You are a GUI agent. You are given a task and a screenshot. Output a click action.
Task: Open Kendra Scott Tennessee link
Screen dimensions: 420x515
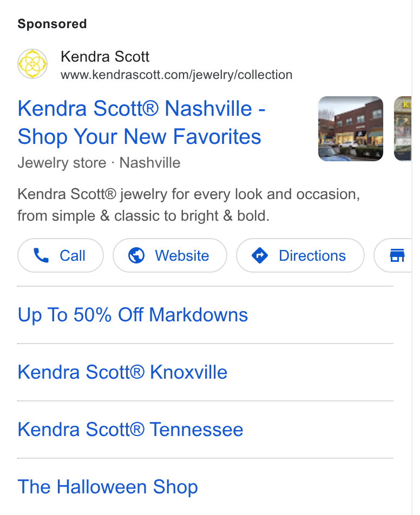[x=130, y=430]
